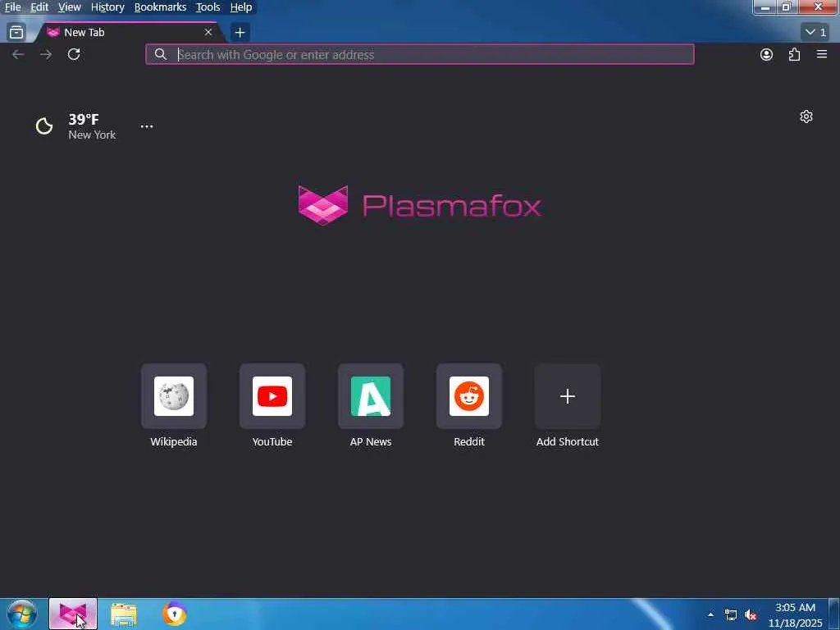Open the AP News shortcut
Image resolution: width=840 pixels, height=630 pixels.
(x=371, y=405)
